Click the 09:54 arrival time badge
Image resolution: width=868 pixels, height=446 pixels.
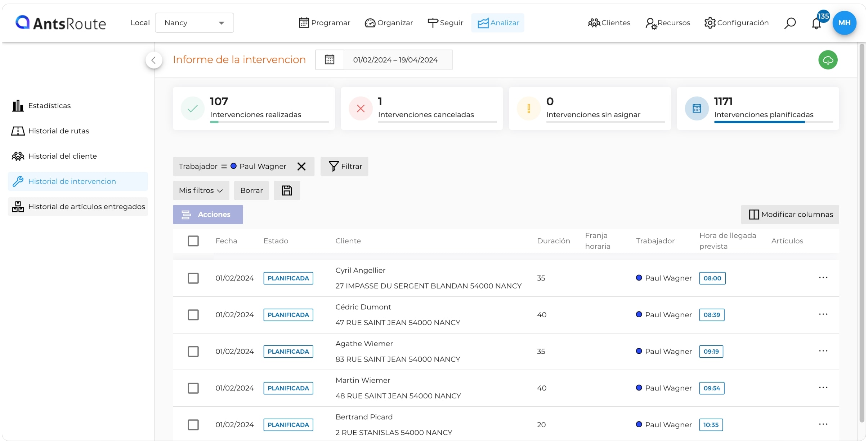coord(712,388)
